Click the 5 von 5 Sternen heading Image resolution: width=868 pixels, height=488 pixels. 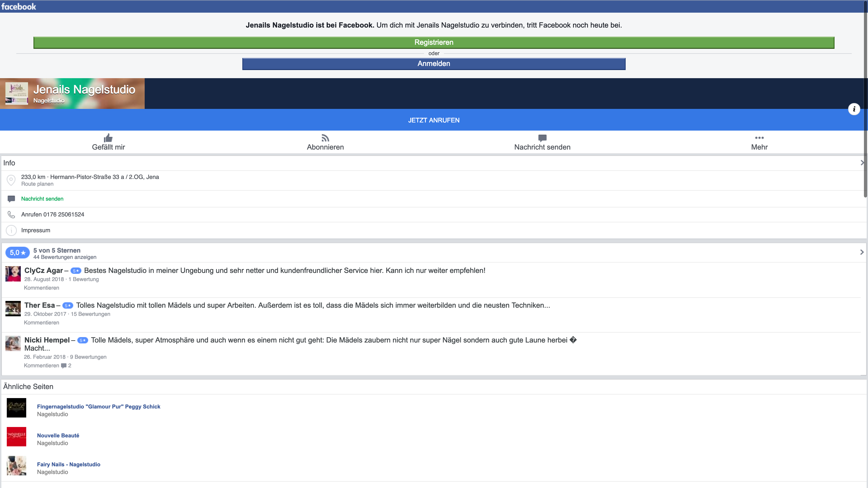click(57, 250)
